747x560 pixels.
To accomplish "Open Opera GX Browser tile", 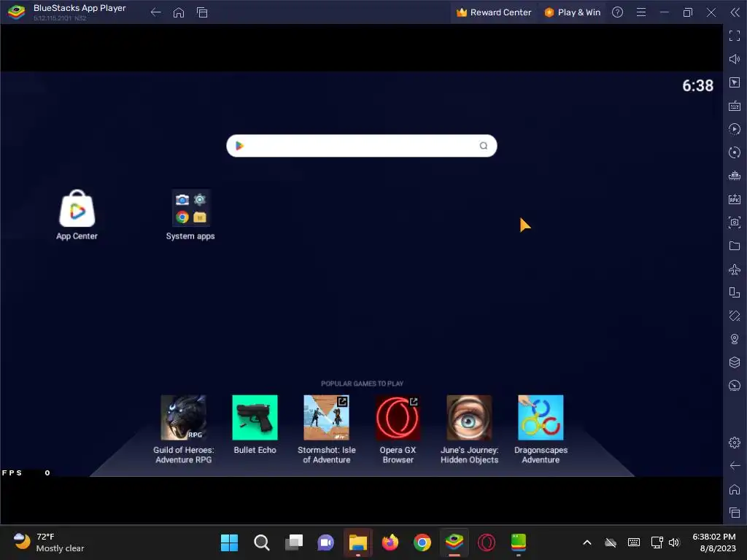I will (x=398, y=418).
